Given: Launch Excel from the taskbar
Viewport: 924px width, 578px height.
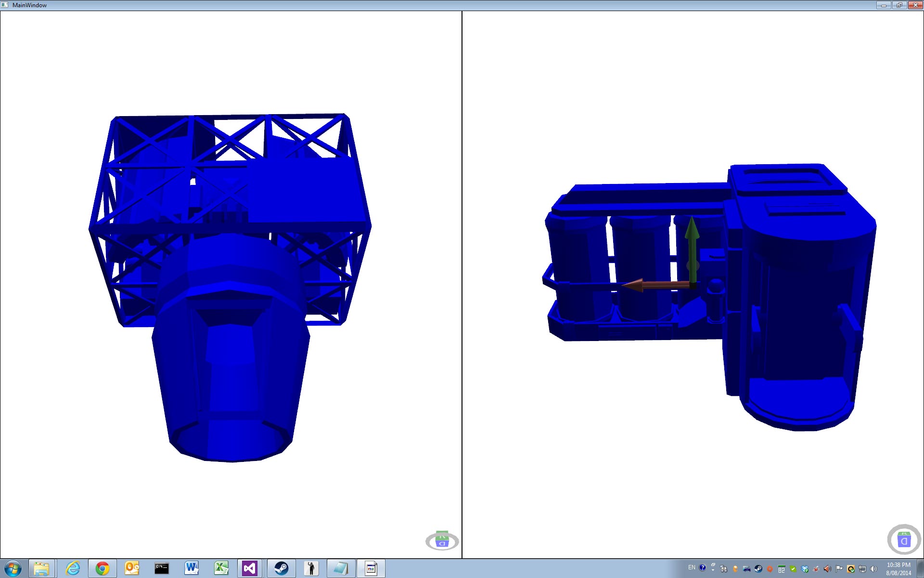Looking at the screenshot, I should pyautogui.click(x=221, y=569).
